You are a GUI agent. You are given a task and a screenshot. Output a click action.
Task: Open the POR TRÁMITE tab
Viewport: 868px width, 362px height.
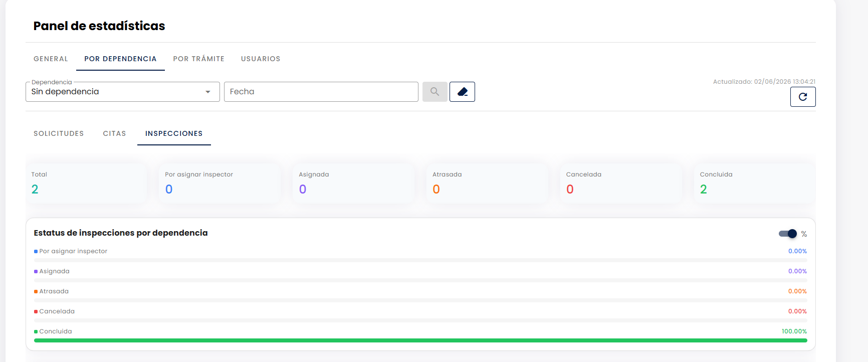click(199, 59)
